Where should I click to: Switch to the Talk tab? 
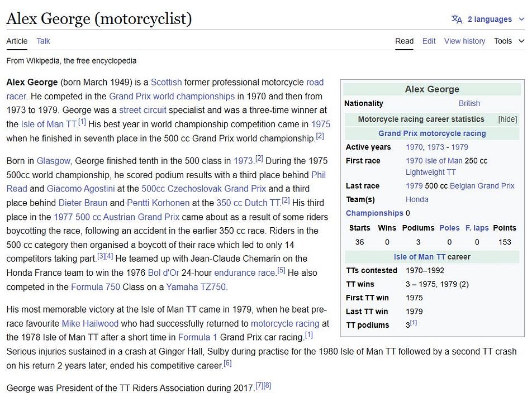click(43, 41)
